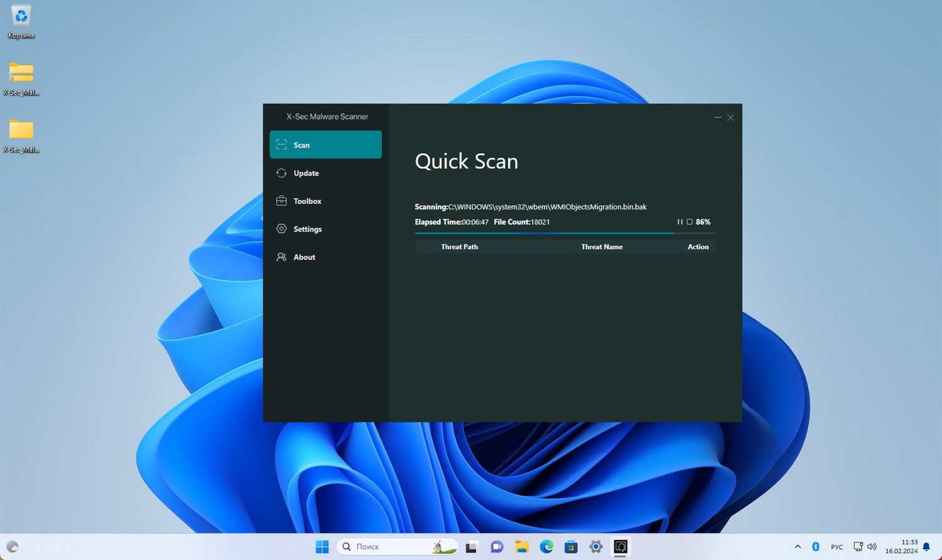
Task: Open Windows Settings gear in taskbar
Action: coord(596,547)
